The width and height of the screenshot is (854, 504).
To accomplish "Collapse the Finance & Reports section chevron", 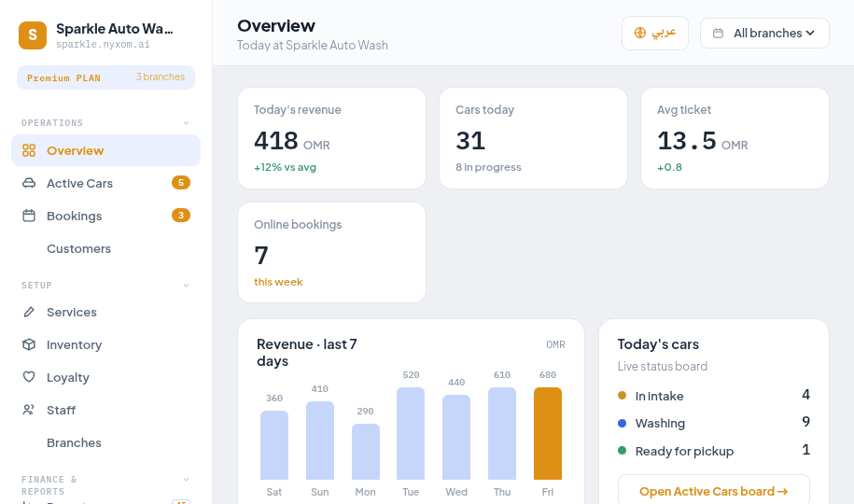I will pos(187,480).
